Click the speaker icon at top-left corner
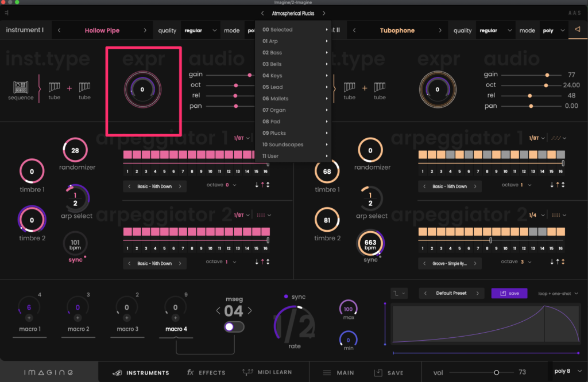Image resolution: width=588 pixels, height=382 pixels. (6, 13)
